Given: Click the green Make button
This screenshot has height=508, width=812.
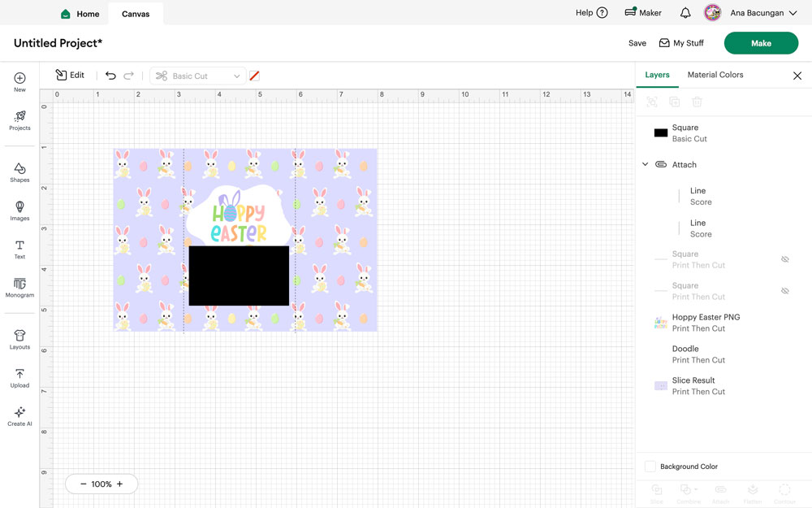Looking at the screenshot, I should pos(761,43).
